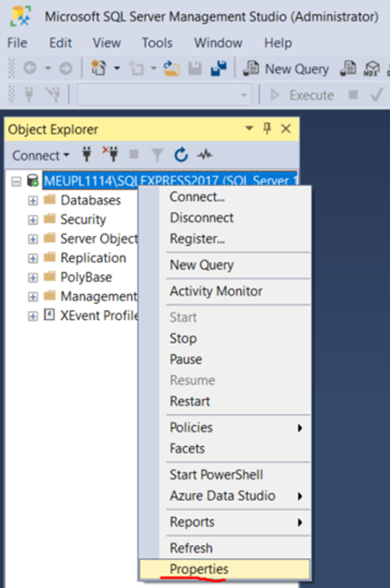This screenshot has height=588, width=390.
Task: Expand the Databases folder node
Action: pos(33,201)
